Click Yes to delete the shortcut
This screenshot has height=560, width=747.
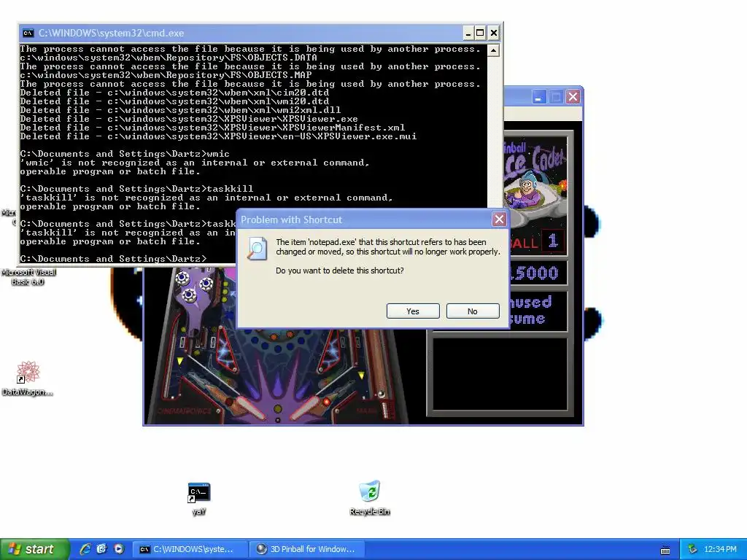413,311
